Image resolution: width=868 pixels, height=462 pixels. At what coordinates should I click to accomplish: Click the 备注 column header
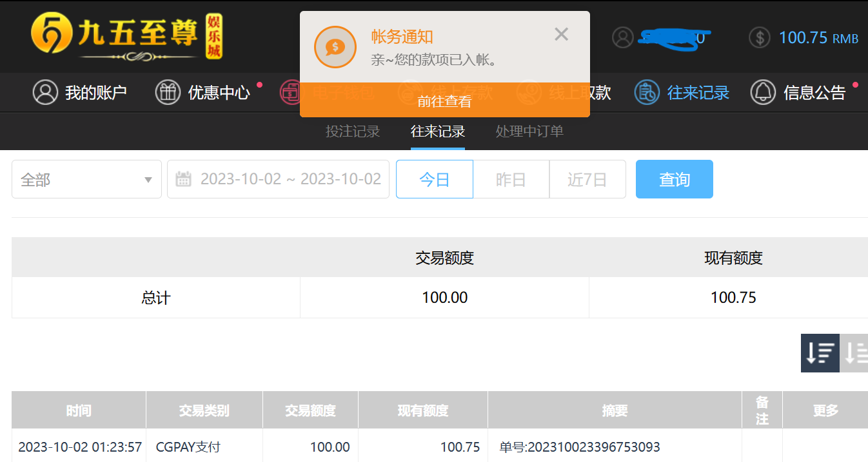pyautogui.click(x=762, y=410)
